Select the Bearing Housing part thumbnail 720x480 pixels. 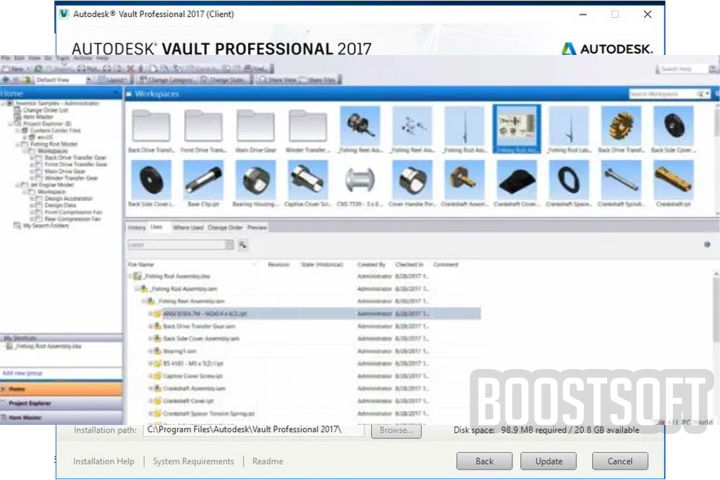(256, 180)
